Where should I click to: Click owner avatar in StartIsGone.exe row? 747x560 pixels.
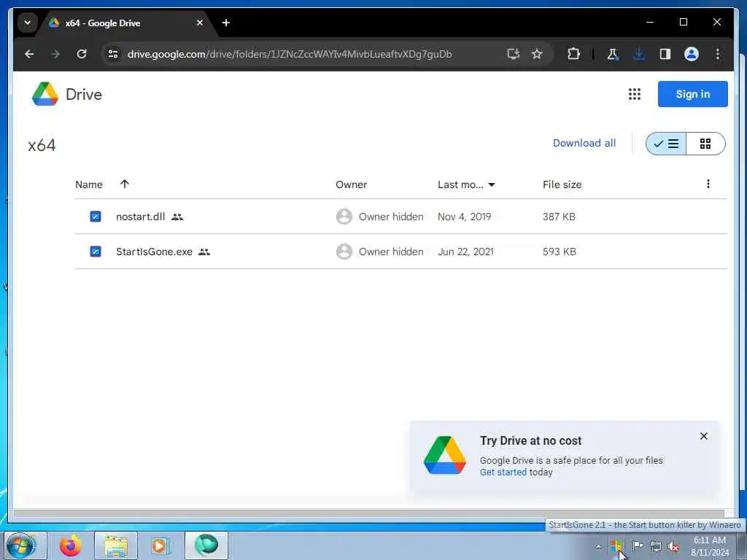point(344,252)
